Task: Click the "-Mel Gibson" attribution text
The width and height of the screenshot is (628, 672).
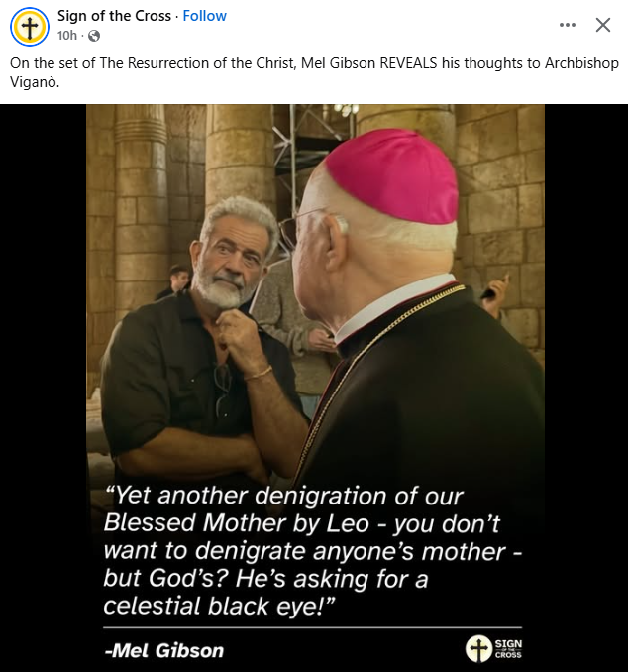Action: (164, 650)
